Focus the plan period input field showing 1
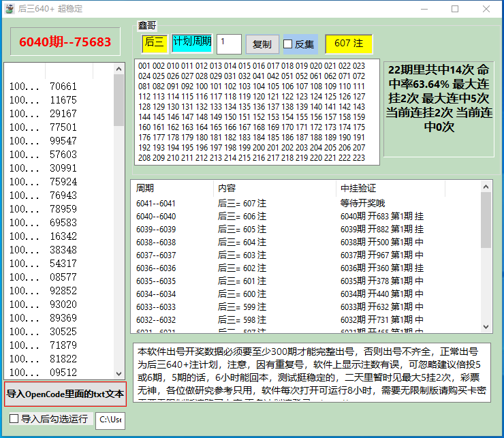This screenshot has width=504, height=438. 229,44
